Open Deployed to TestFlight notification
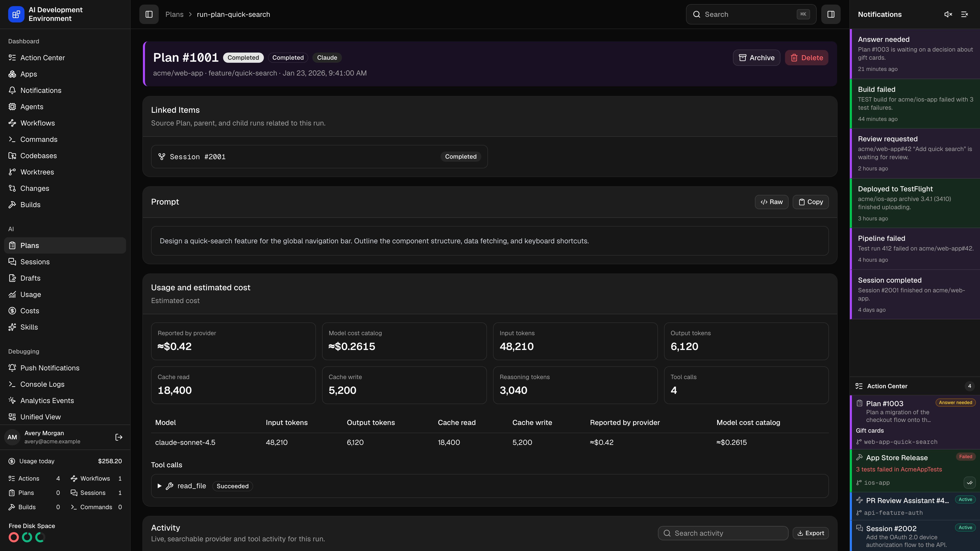The width and height of the screenshot is (980, 551). [x=915, y=204]
